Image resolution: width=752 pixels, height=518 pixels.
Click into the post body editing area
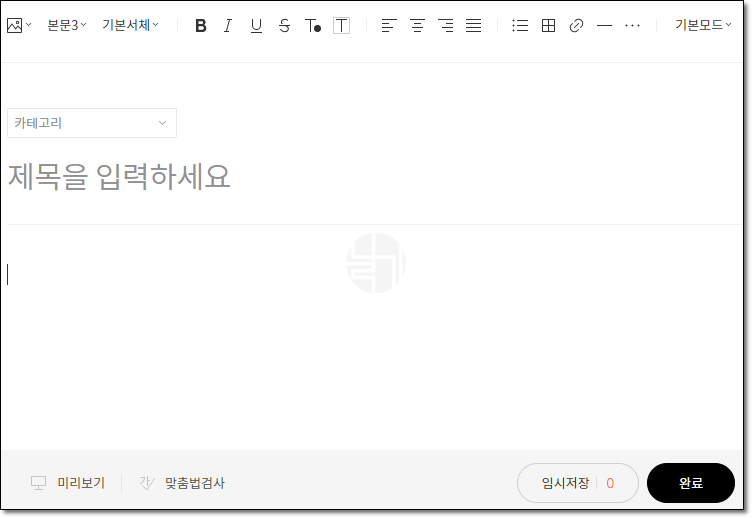[x=374, y=336]
